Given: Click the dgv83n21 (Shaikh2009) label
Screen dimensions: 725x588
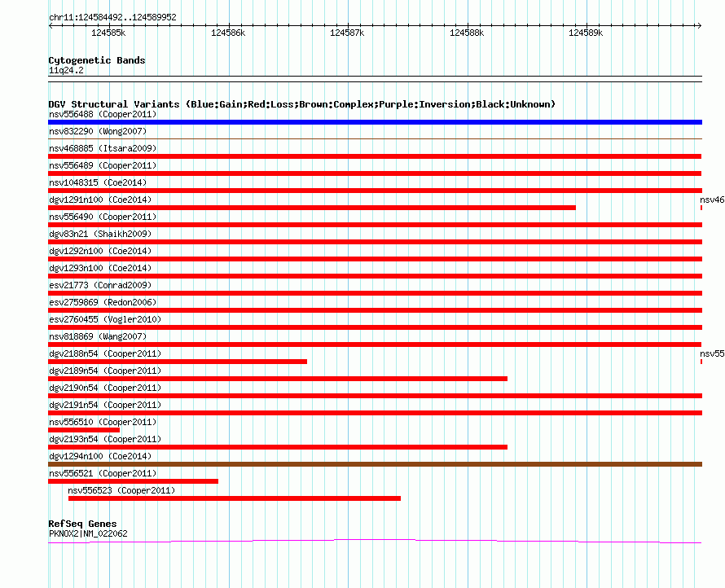Looking at the screenshot, I should (100, 234).
